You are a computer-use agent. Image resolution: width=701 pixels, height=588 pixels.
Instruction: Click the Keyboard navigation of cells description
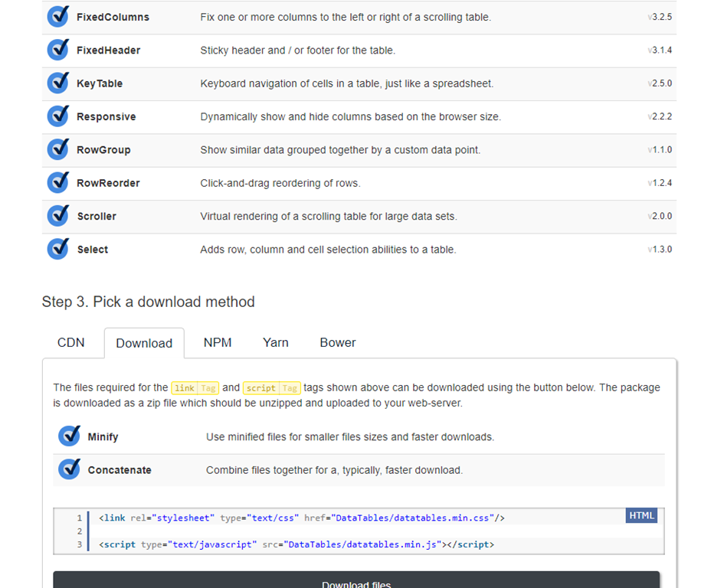(347, 83)
